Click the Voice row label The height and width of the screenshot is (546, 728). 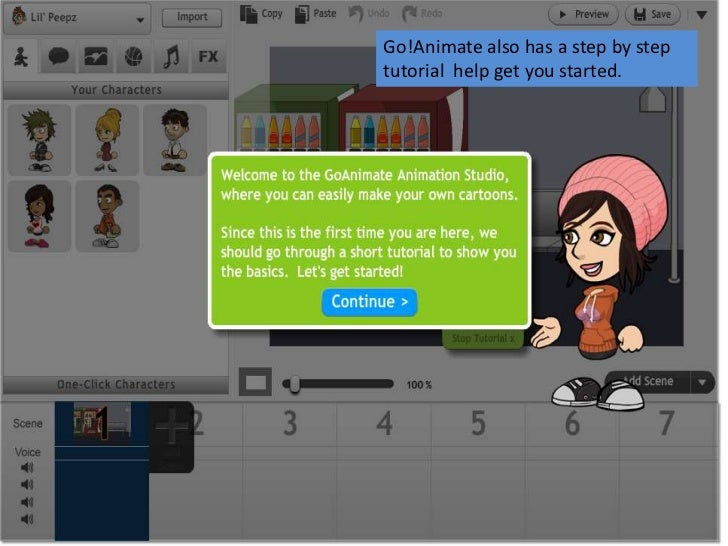pos(27,453)
